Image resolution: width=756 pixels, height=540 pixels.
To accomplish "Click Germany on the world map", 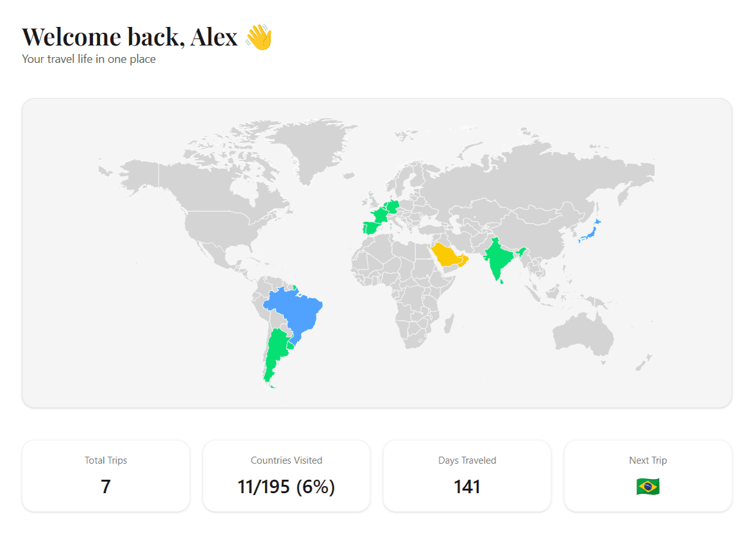I will (x=393, y=205).
